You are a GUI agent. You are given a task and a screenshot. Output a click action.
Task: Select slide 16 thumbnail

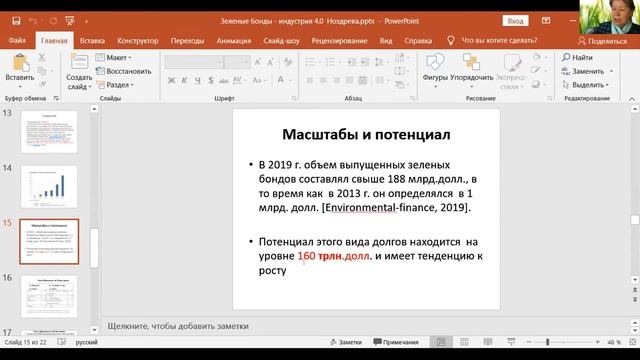point(49,296)
